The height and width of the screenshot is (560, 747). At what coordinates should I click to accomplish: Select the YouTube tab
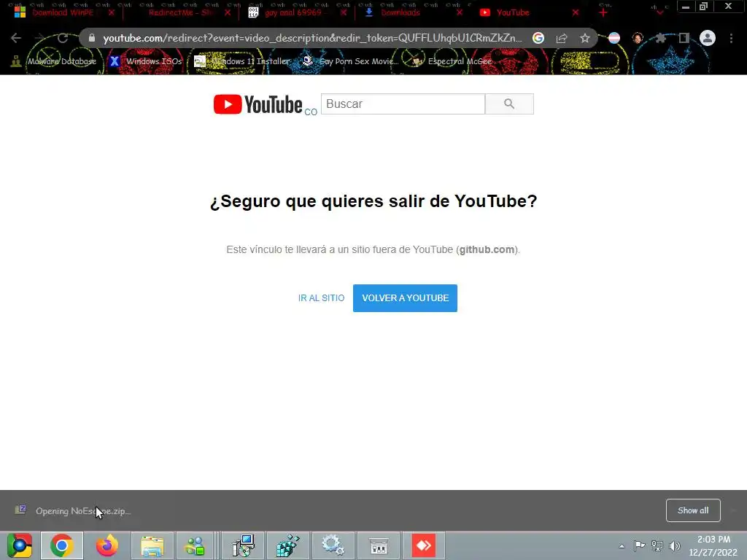pyautogui.click(x=513, y=12)
